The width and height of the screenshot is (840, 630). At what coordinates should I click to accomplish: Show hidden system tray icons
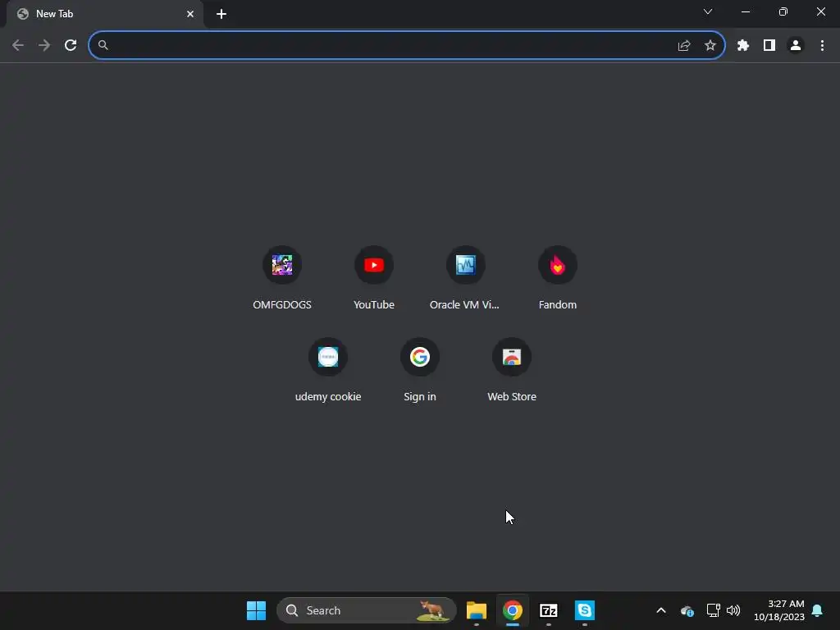(661, 610)
